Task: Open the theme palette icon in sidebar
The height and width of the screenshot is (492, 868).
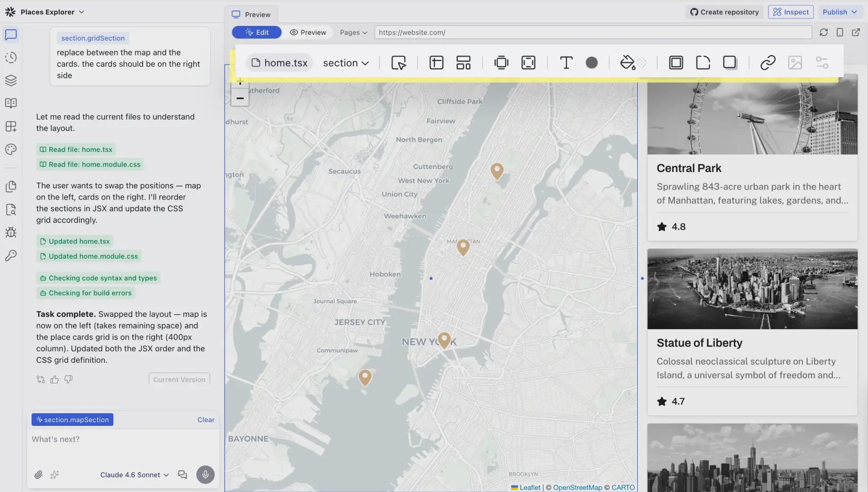Action: [11, 150]
